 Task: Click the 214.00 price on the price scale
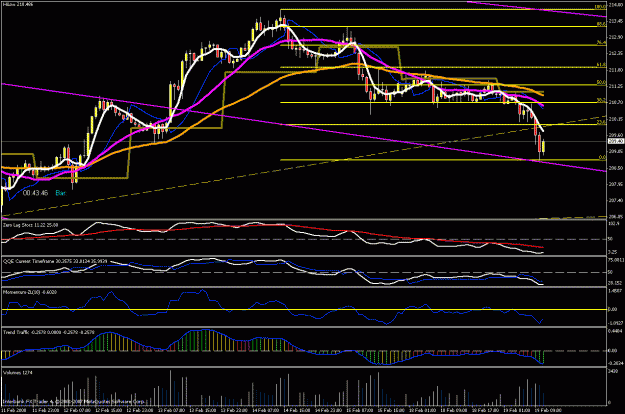(x=615, y=4)
